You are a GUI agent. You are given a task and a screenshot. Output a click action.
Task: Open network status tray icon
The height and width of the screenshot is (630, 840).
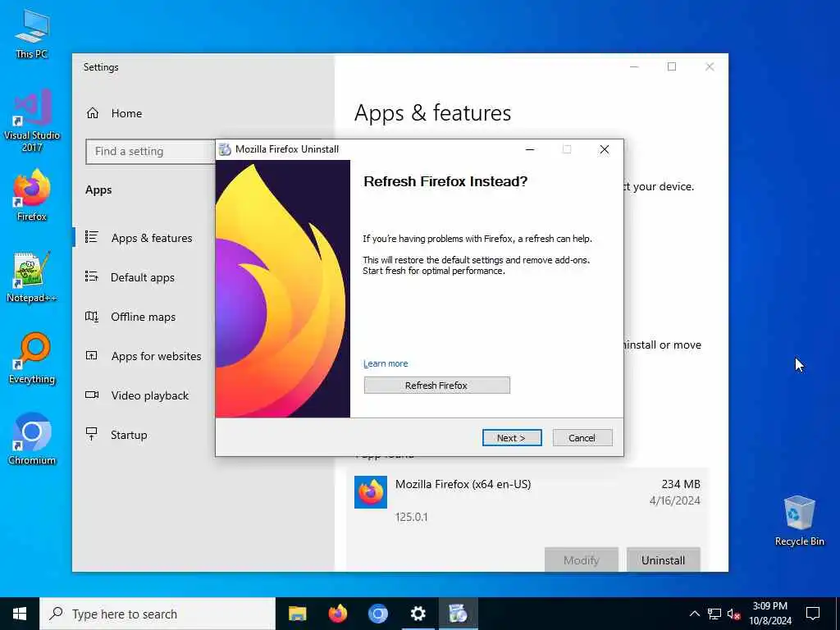(714, 614)
